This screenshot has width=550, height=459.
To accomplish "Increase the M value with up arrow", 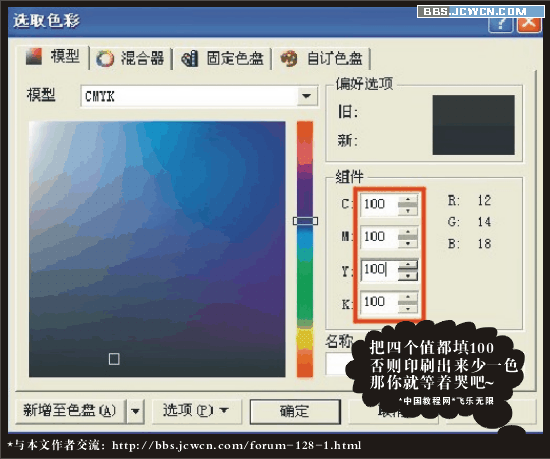I will click(408, 232).
